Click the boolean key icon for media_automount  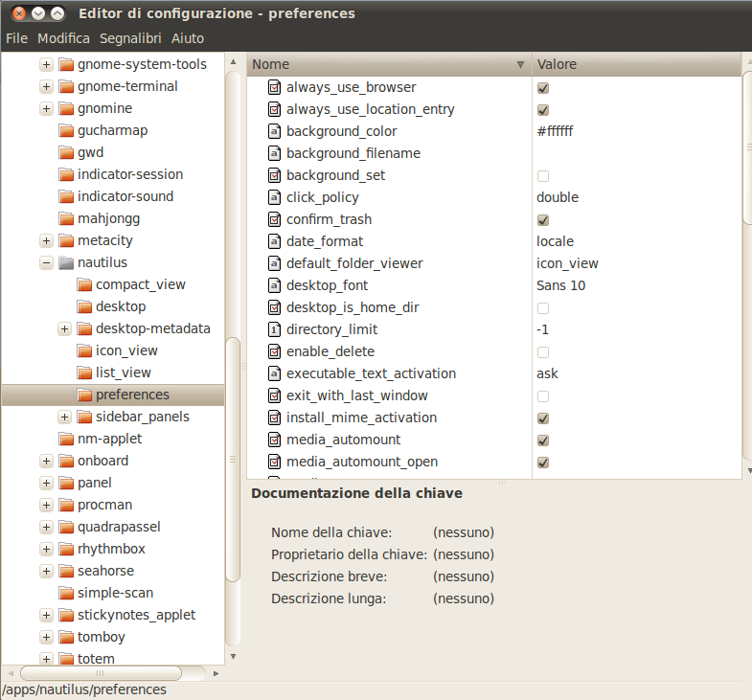point(274,440)
